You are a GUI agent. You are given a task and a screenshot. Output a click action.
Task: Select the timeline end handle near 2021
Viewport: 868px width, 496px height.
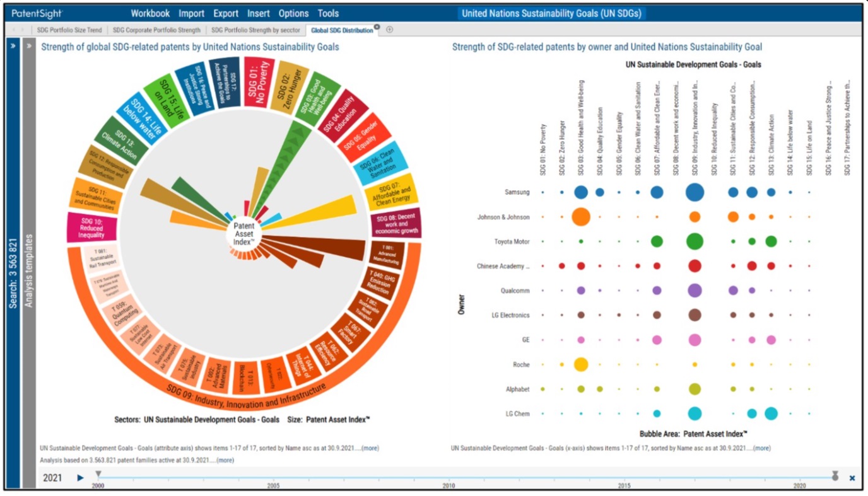pyautogui.click(x=835, y=476)
